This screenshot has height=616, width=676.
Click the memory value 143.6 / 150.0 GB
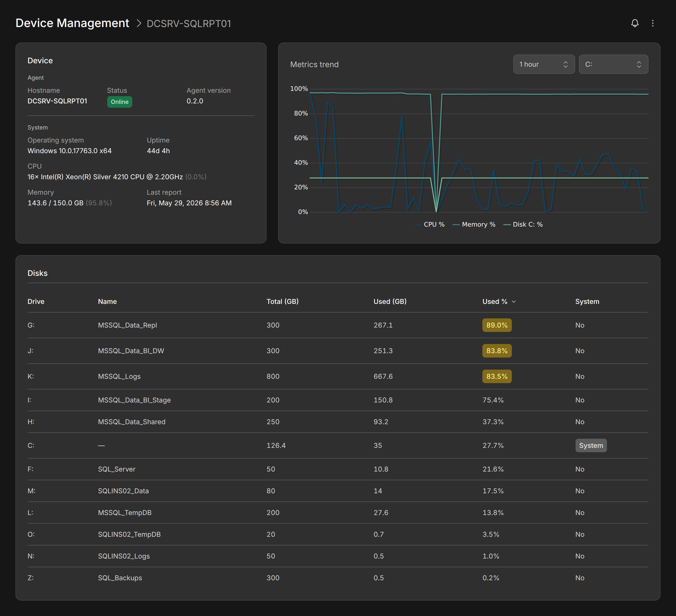tap(55, 203)
